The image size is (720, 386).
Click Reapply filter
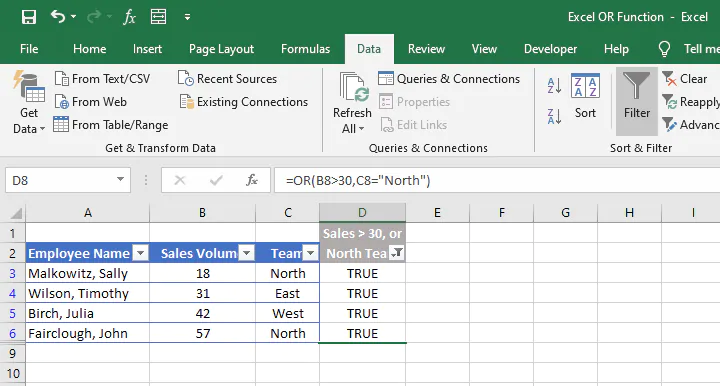(691, 102)
